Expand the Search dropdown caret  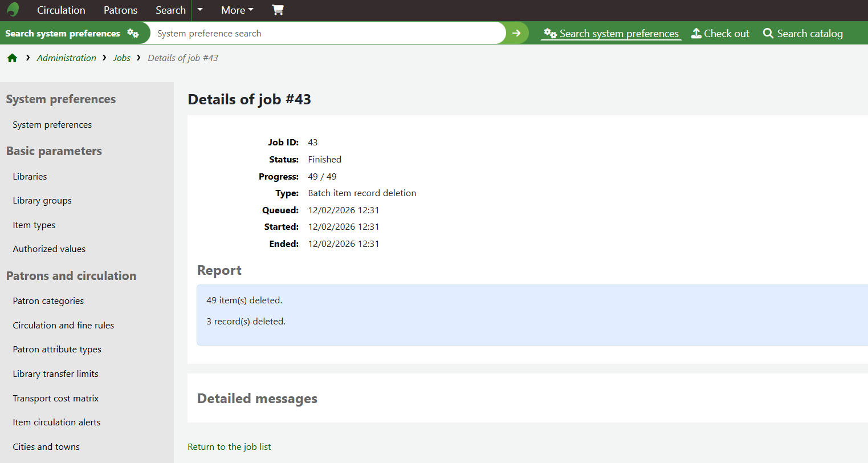click(200, 10)
